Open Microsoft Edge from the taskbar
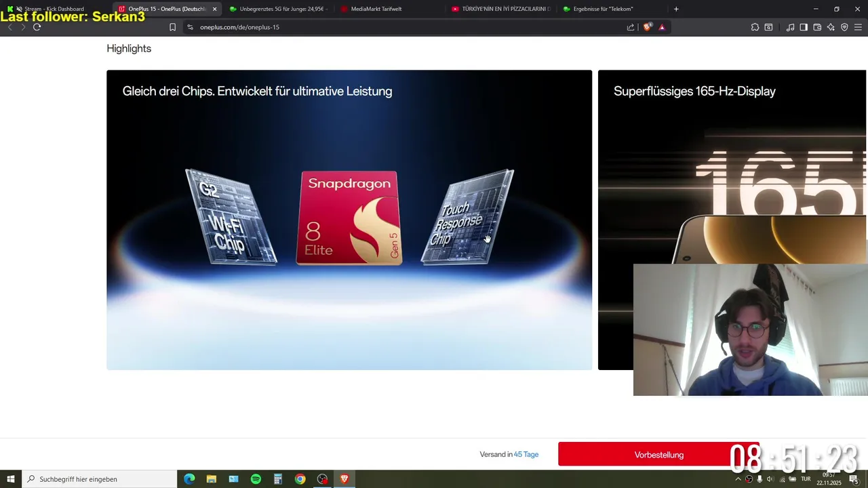Screen dimensions: 868x488 click(189, 479)
